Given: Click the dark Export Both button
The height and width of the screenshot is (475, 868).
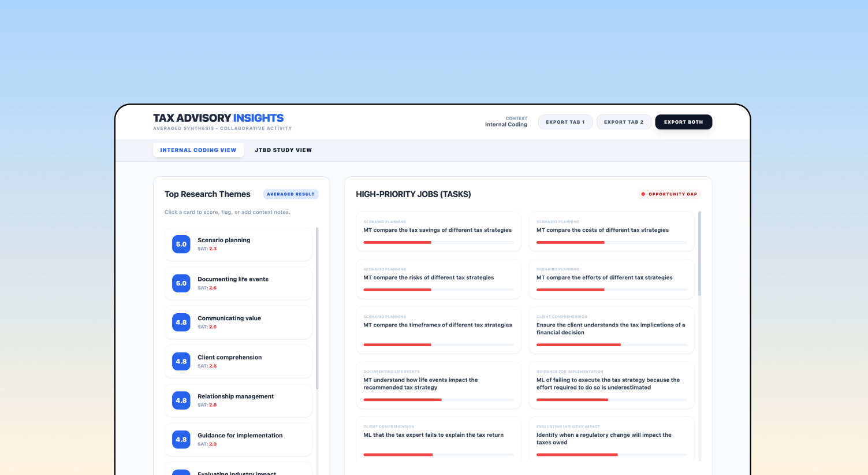Looking at the screenshot, I should coord(683,122).
